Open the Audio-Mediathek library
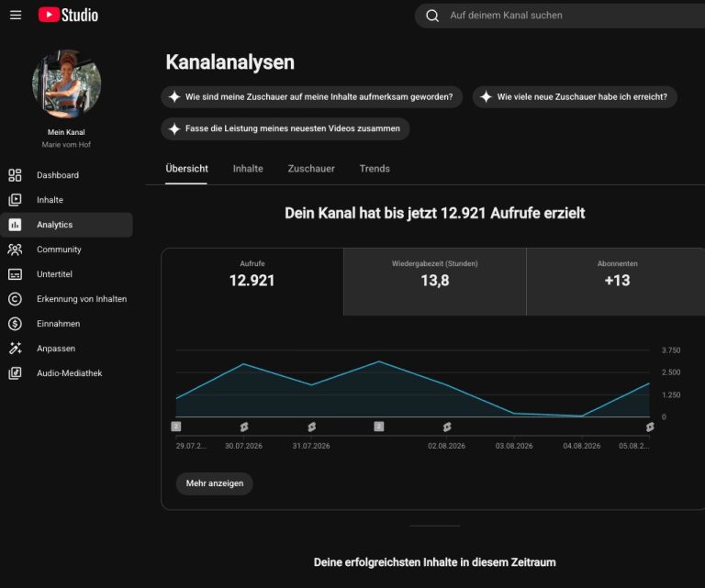This screenshot has height=588, width=705. 66,372
